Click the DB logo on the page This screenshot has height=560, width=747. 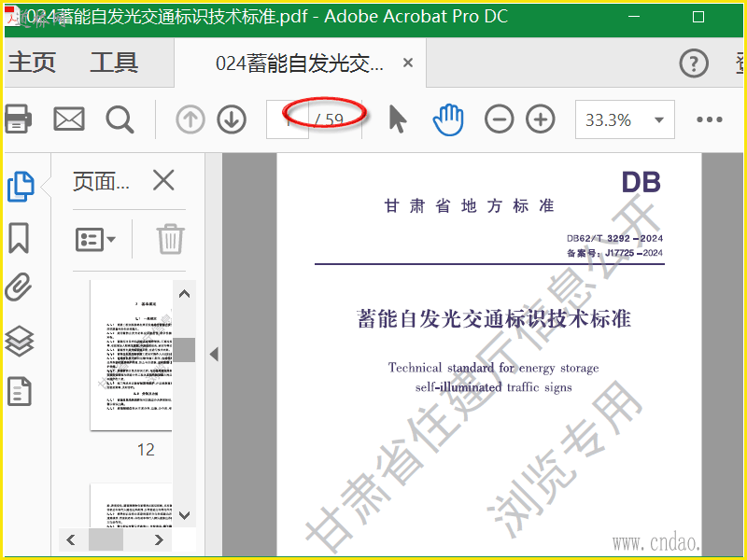(641, 182)
